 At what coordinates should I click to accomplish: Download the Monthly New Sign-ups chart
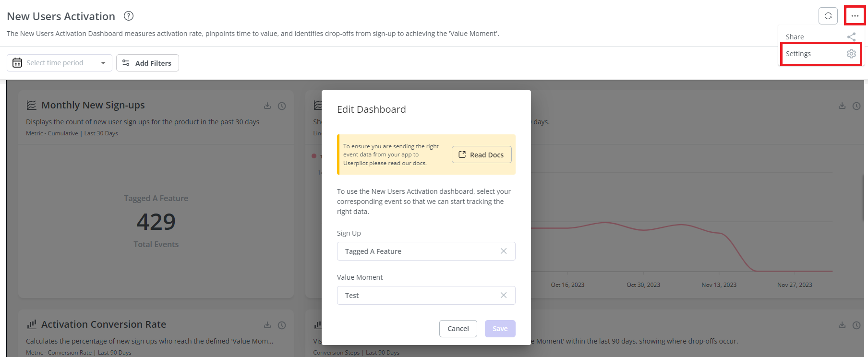[267, 106]
